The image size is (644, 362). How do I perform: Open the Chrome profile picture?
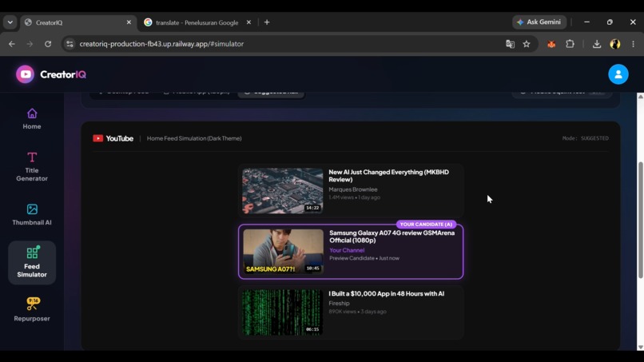click(615, 44)
